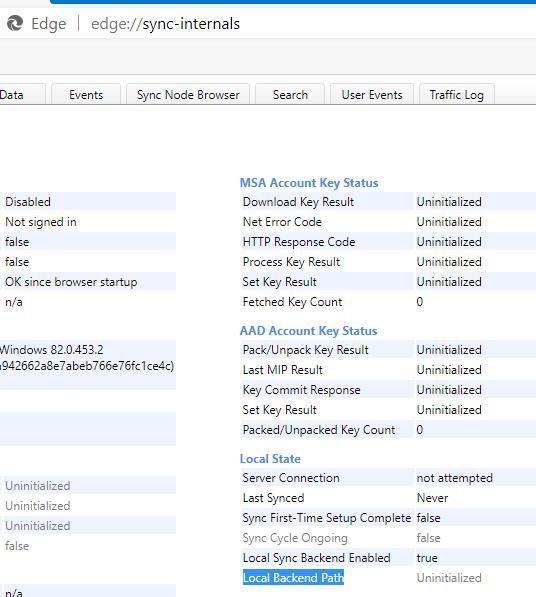
Task: Click Uninitialized value for Download Key Result
Action: coord(449,202)
